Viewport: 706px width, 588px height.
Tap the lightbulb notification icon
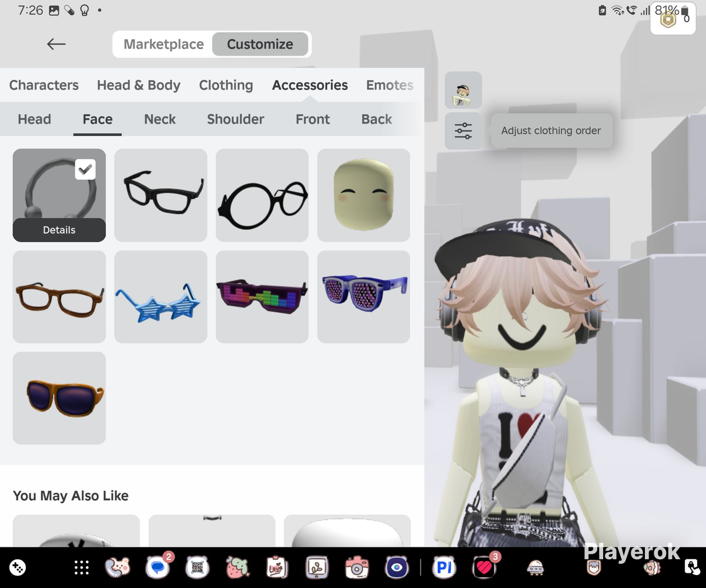tap(84, 10)
